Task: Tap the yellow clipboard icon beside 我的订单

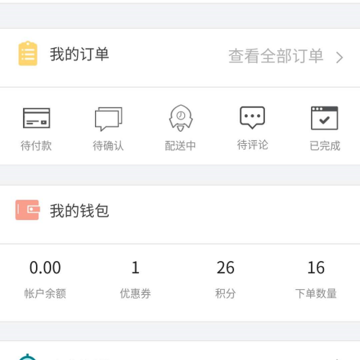Action: pos(28,53)
